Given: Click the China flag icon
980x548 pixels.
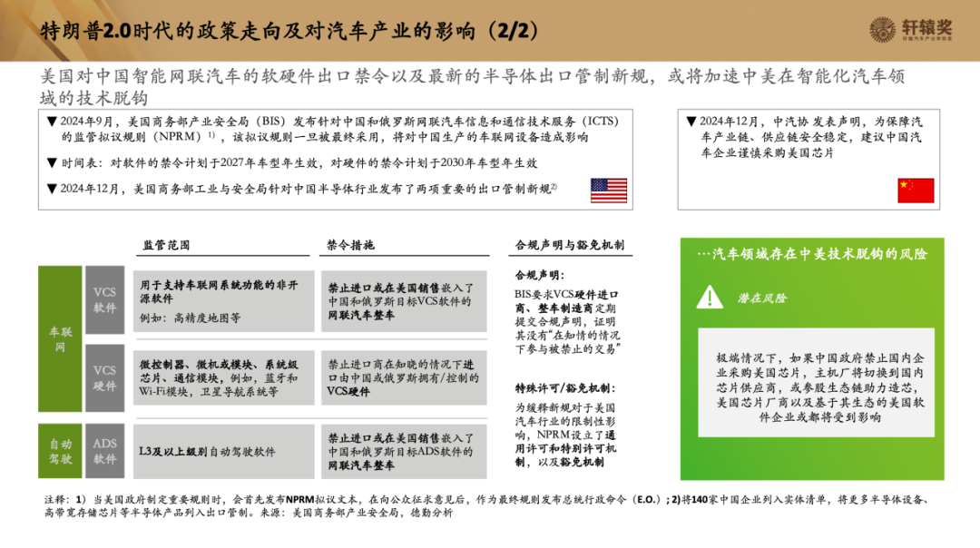Looking at the screenshot, I should 916,190.
